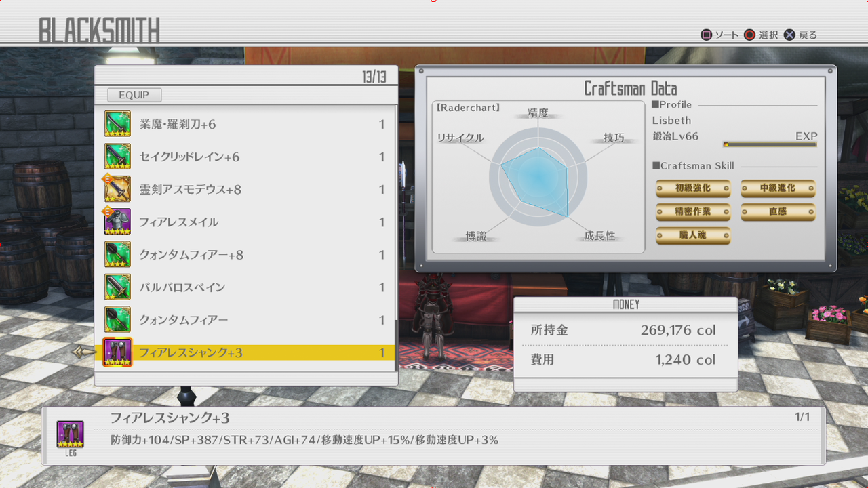Click the 霊剣アスモデウス+8 equipped sword icon
Image resolution: width=868 pixels, height=488 pixels.
(117, 189)
